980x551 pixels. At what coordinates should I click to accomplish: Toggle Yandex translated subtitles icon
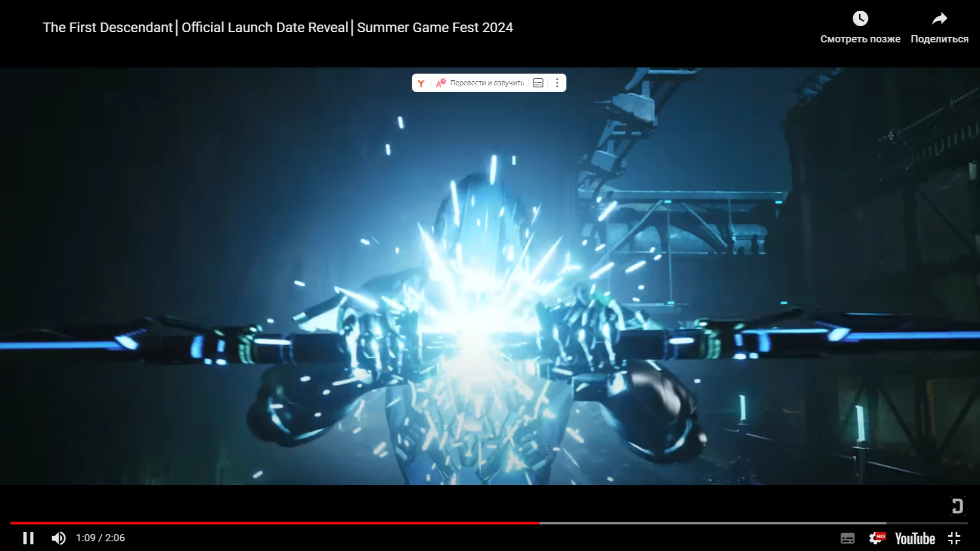pos(538,83)
